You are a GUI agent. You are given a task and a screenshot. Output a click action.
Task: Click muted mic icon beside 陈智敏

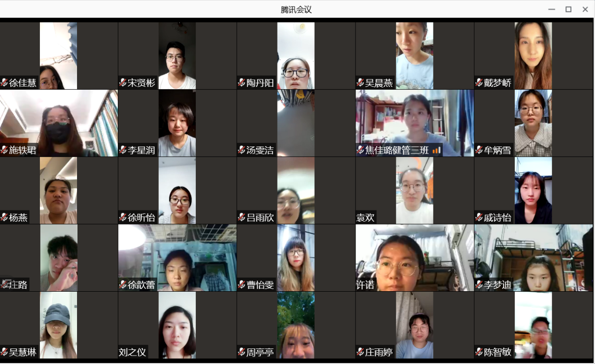[479, 352]
